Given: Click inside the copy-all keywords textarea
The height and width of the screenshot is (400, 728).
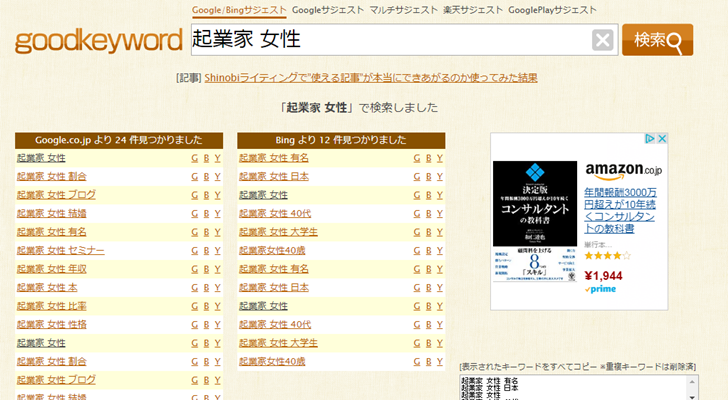Looking at the screenshot, I should tap(573, 387).
